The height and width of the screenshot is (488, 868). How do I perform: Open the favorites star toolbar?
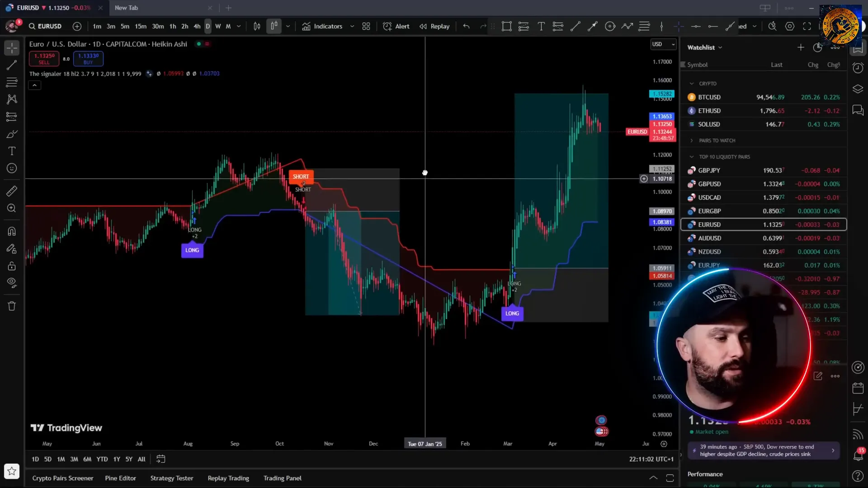[12, 471]
